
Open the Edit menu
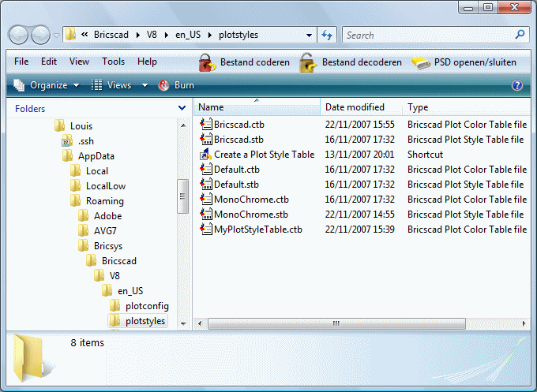[x=49, y=62]
